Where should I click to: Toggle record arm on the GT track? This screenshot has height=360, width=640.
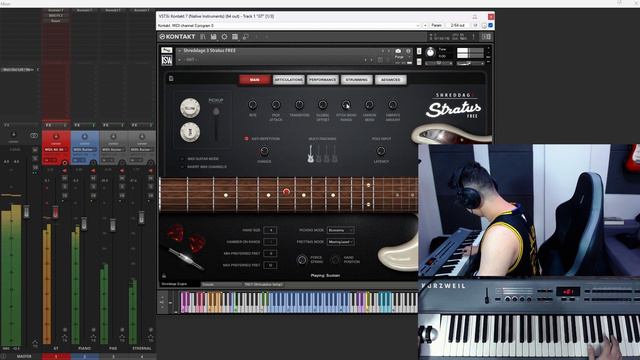point(64,163)
